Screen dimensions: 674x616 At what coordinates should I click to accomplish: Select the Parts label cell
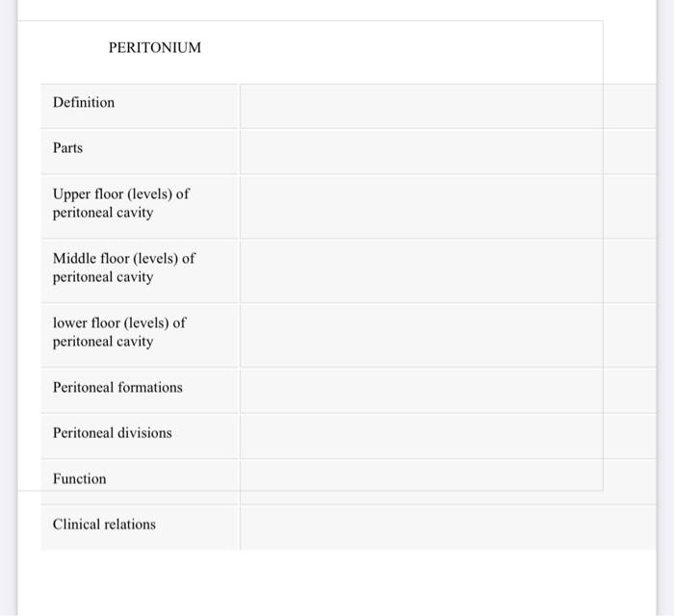(141, 151)
